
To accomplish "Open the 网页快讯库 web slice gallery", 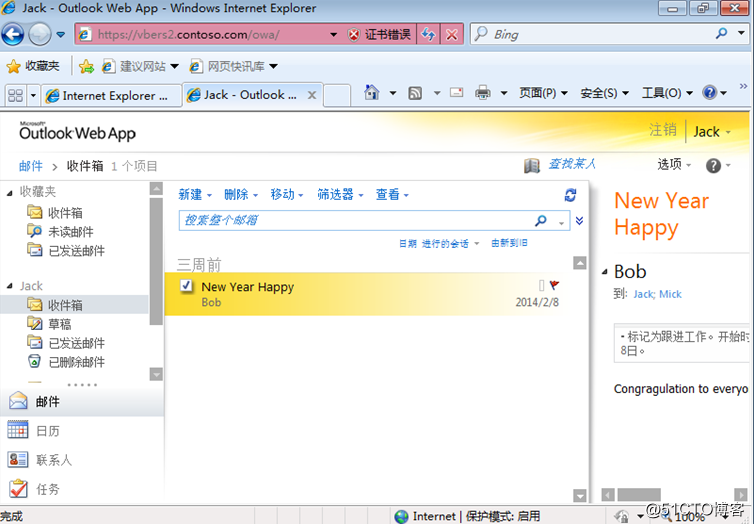I will (234, 66).
